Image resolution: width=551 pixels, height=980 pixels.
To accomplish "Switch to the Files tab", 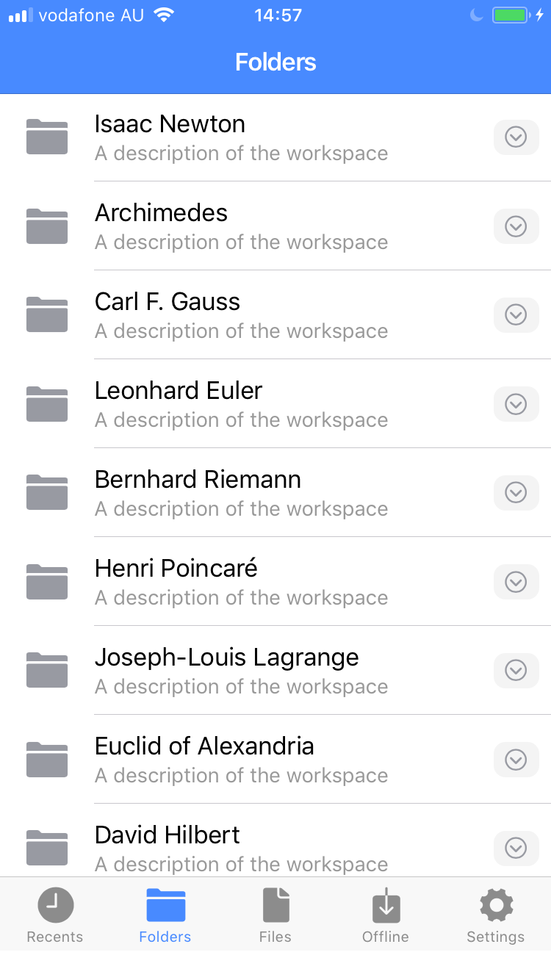I will 275,913.
